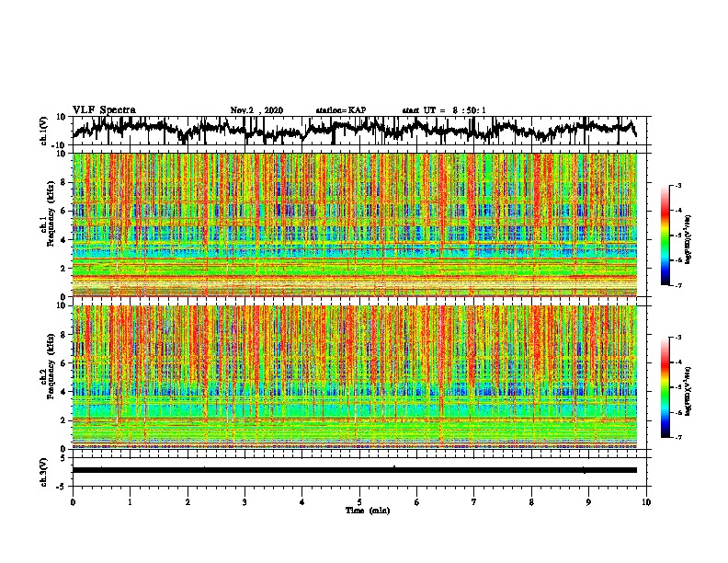Viewport: 728px width, 563px height.
Task: Click inside the ch.1 spectrogram panel
Action: click(x=354, y=224)
